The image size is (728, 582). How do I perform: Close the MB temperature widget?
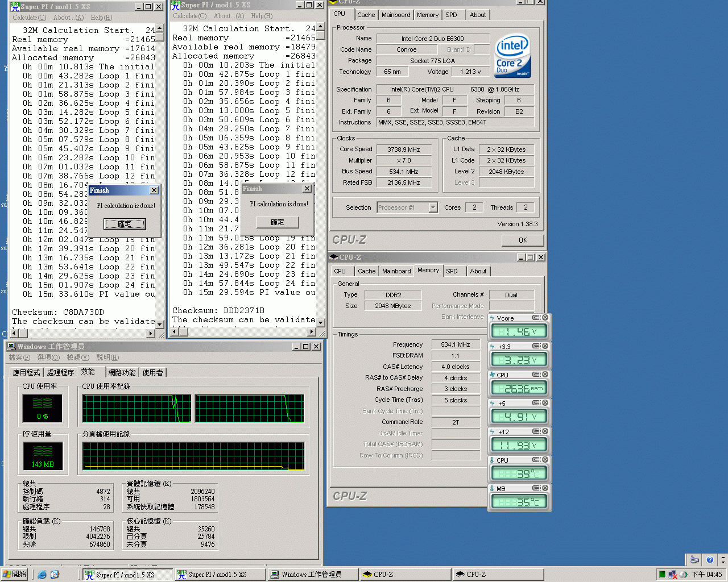pos(545,488)
